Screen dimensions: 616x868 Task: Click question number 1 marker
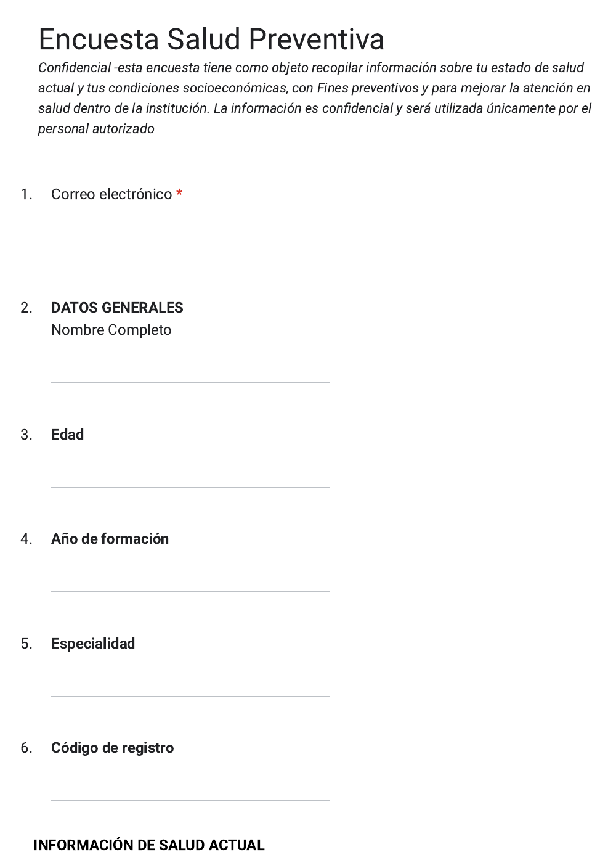click(26, 194)
